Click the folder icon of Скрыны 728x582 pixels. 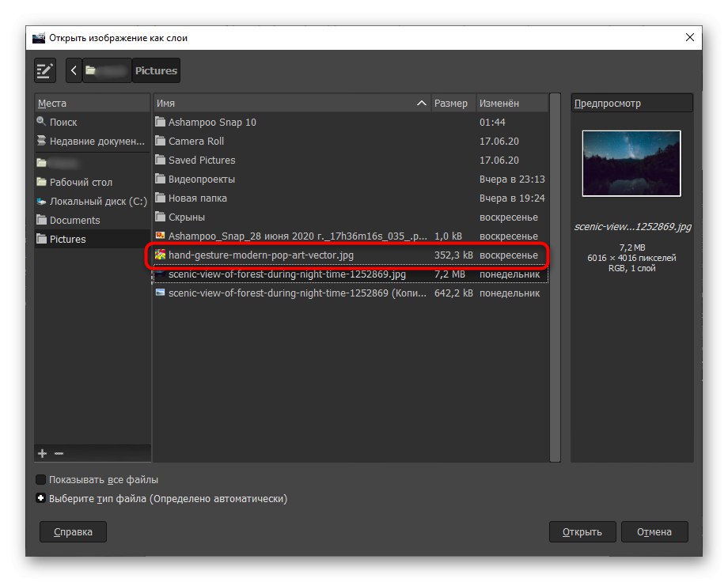[x=160, y=217]
